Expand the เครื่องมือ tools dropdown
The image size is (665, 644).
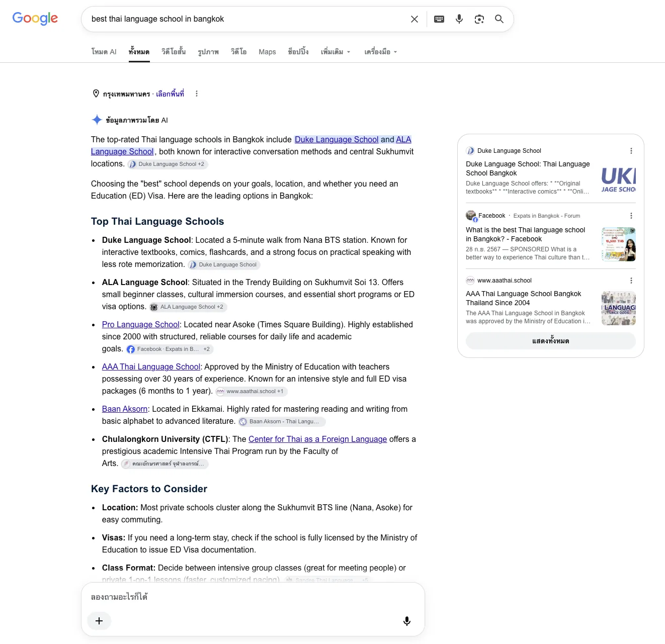381,52
